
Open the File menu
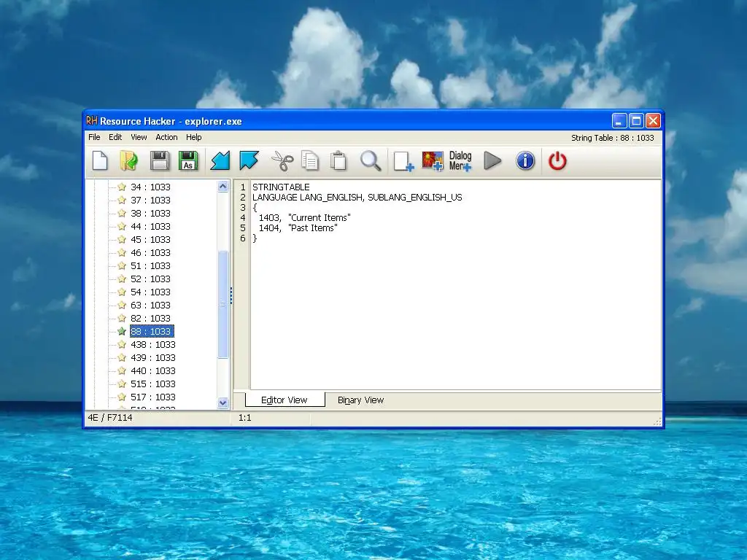94,137
